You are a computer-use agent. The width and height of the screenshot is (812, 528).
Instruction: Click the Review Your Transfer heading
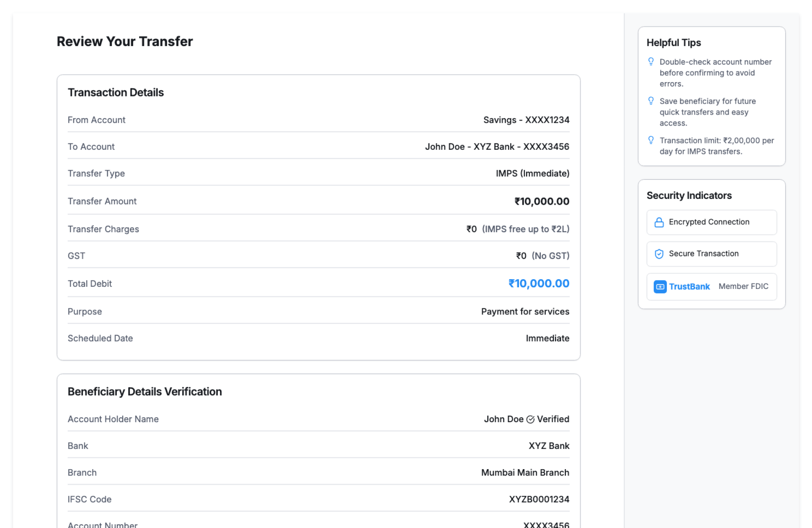point(125,41)
